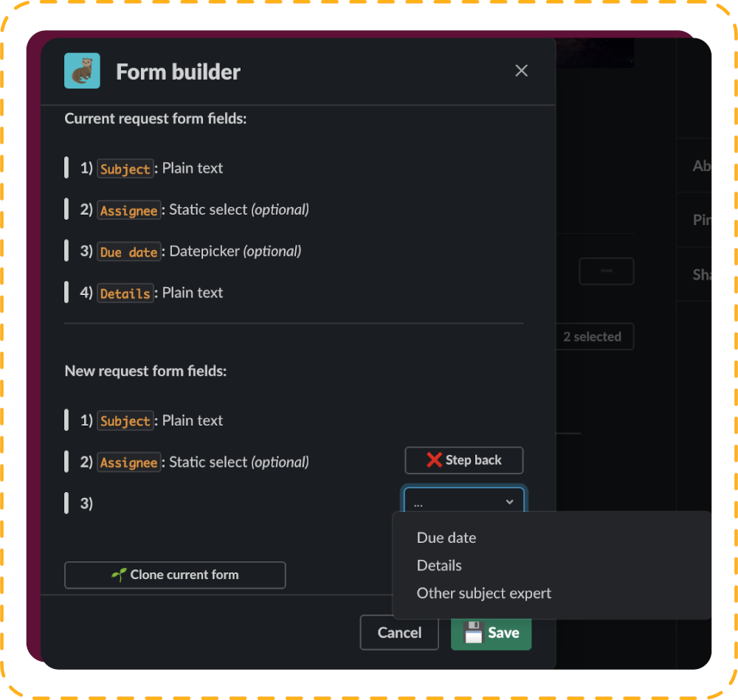738x700 pixels.
Task: Choose Details option in dropdown list
Action: click(439, 566)
